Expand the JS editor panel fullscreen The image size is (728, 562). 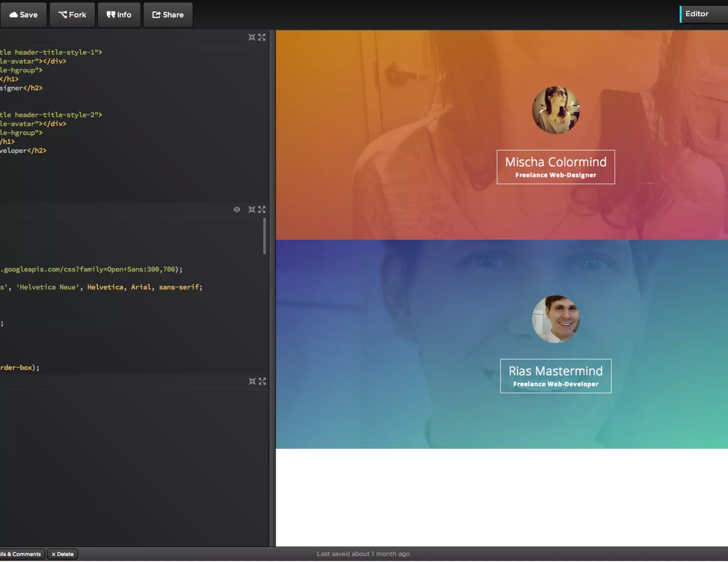click(262, 381)
